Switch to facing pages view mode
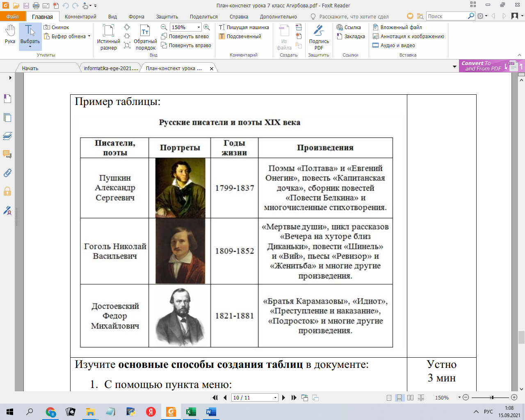The height and width of the screenshot is (420, 525). (x=410, y=397)
